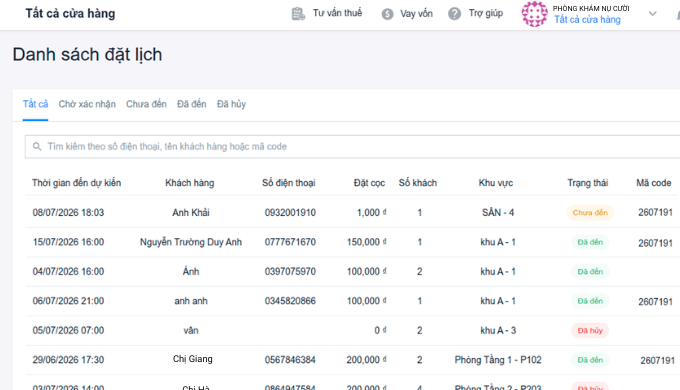Click phone number 0567846384
Screen dimensions: 680x390
pos(290,360)
